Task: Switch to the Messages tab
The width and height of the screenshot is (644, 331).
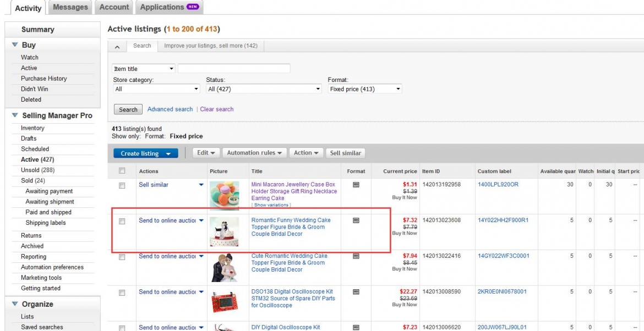Action: (x=70, y=7)
